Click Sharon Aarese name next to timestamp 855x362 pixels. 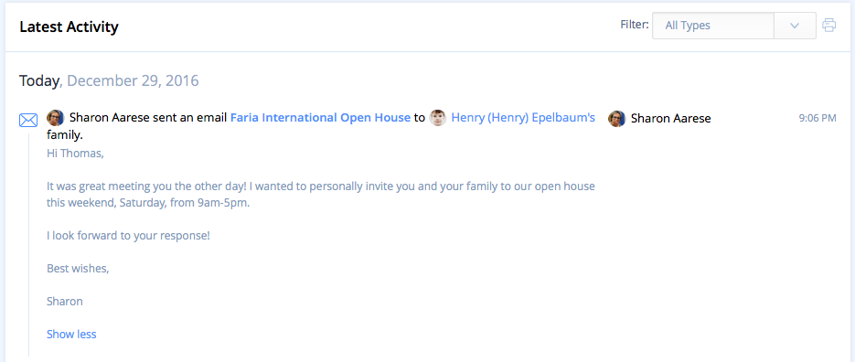(x=671, y=118)
